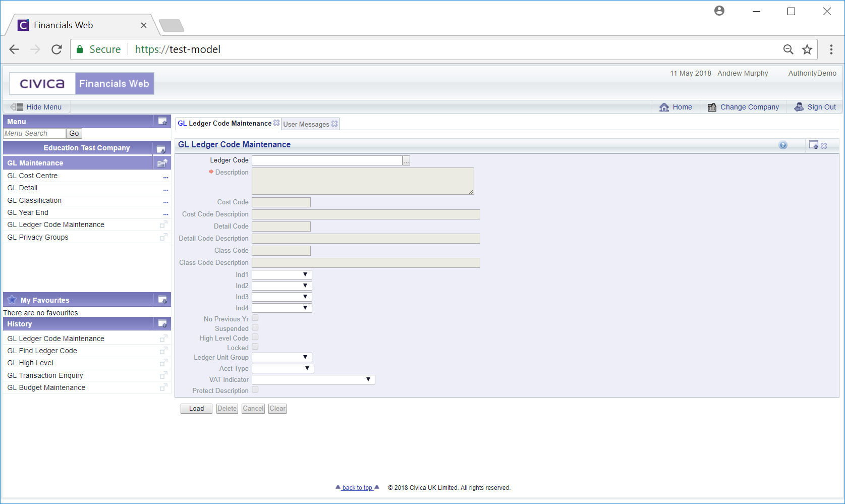Click the Hide Menu arrow icon

pyautogui.click(x=17, y=107)
